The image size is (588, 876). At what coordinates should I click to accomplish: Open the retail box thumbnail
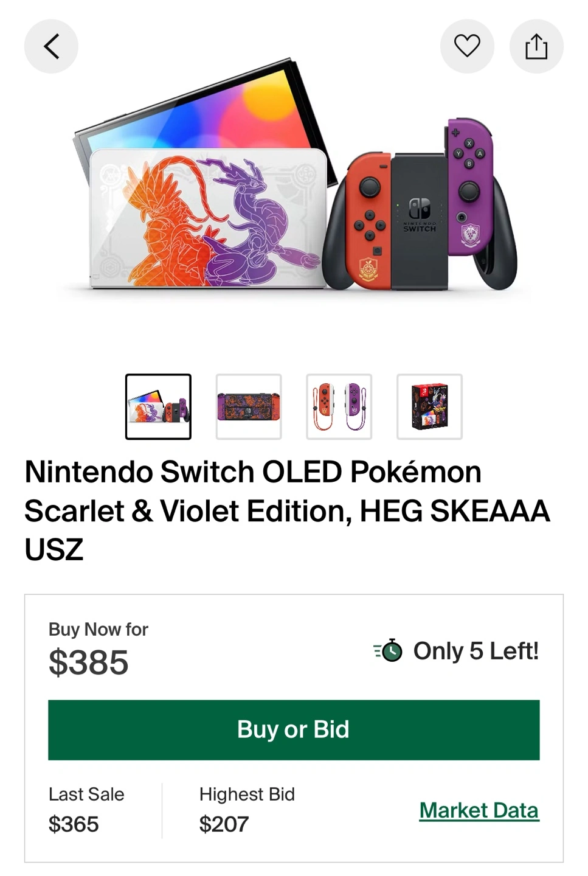[x=429, y=406]
